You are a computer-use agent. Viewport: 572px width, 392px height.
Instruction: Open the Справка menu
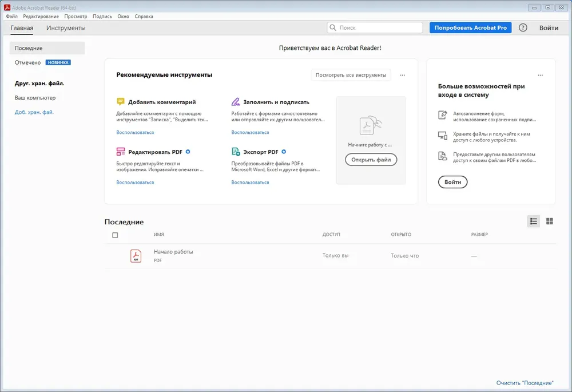(144, 17)
